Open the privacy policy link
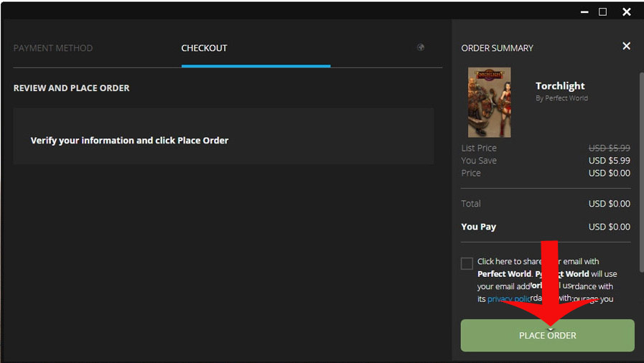Screen dimensions: 644x363 pyautogui.click(x=509, y=299)
